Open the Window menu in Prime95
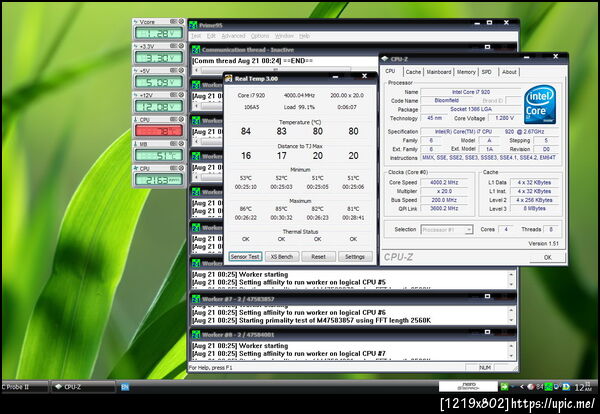 pos(284,36)
